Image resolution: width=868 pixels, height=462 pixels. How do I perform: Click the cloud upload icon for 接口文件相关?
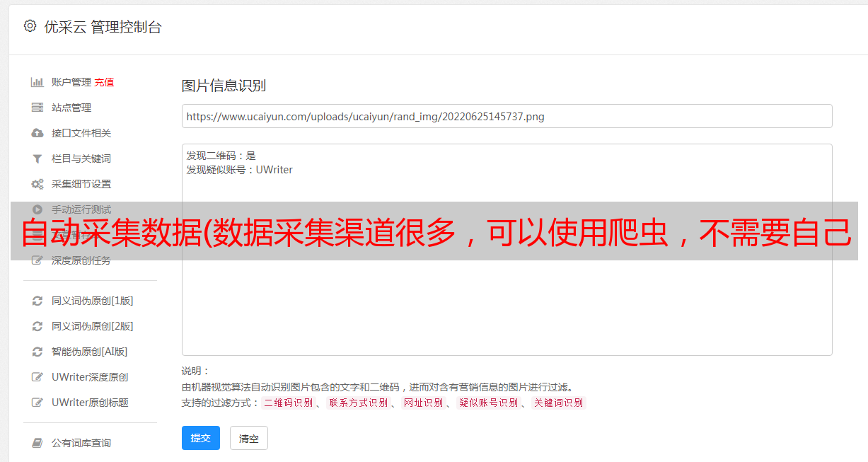(37, 133)
